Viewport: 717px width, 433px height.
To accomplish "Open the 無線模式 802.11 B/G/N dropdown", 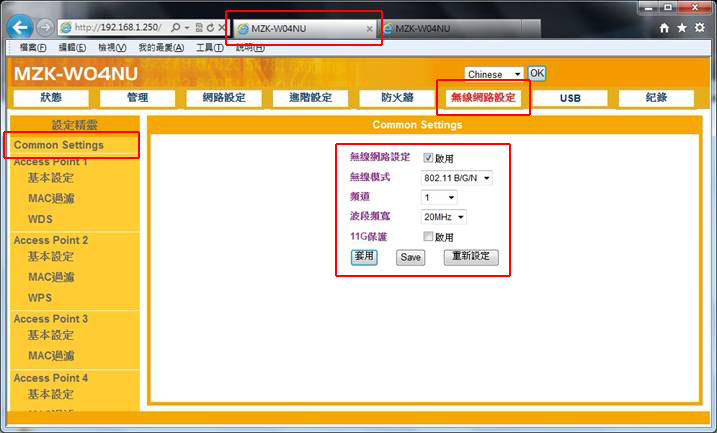I will 456,178.
